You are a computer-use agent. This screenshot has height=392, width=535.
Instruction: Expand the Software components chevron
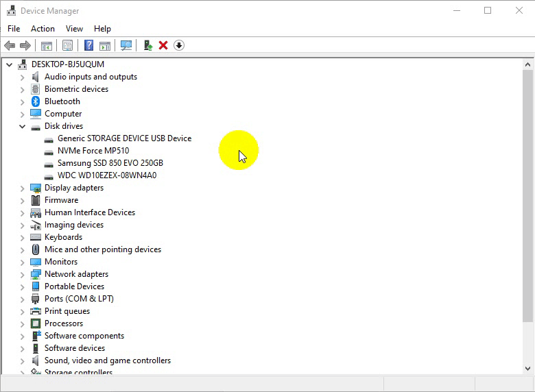23,336
